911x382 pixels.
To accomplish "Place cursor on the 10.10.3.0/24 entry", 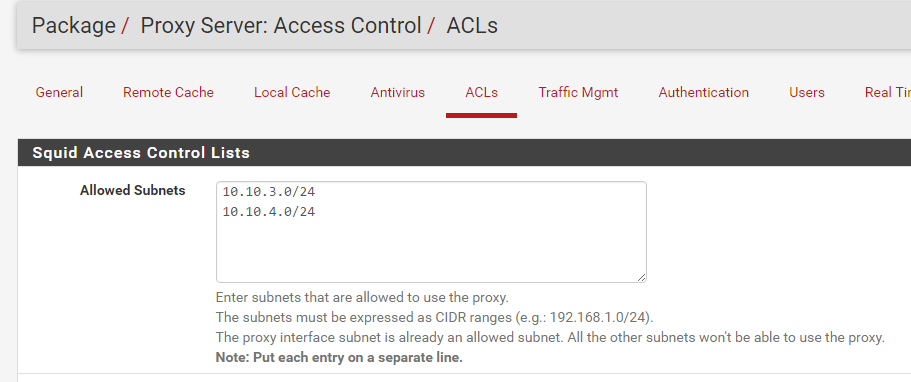I will (x=268, y=191).
